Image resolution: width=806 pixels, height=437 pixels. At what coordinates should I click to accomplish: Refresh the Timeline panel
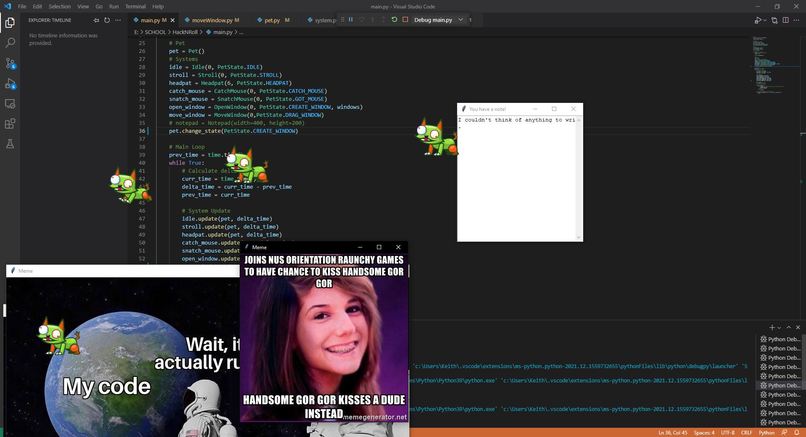107,20
